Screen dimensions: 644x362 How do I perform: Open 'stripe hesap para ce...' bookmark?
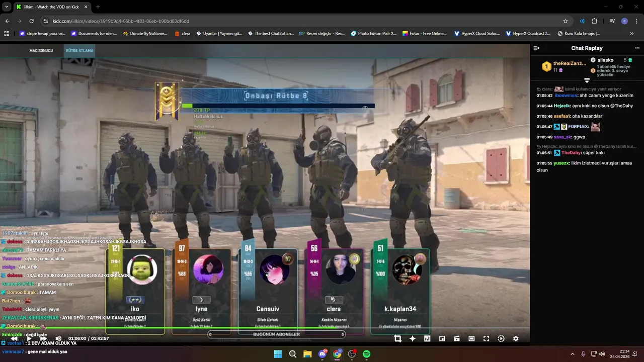click(x=42, y=34)
